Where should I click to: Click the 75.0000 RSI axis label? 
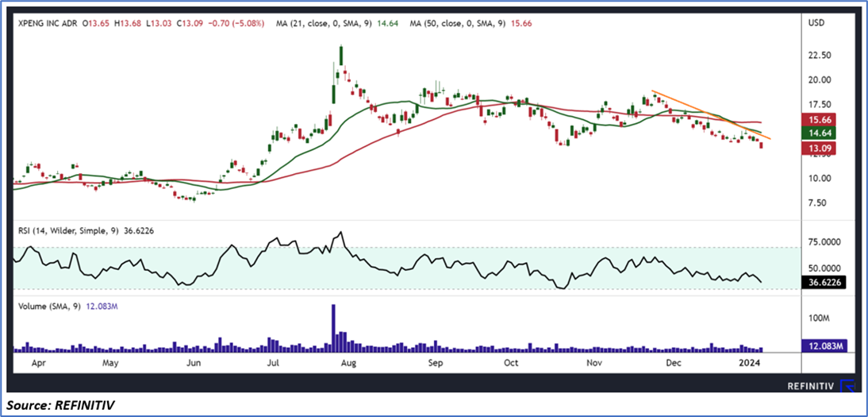(x=825, y=241)
